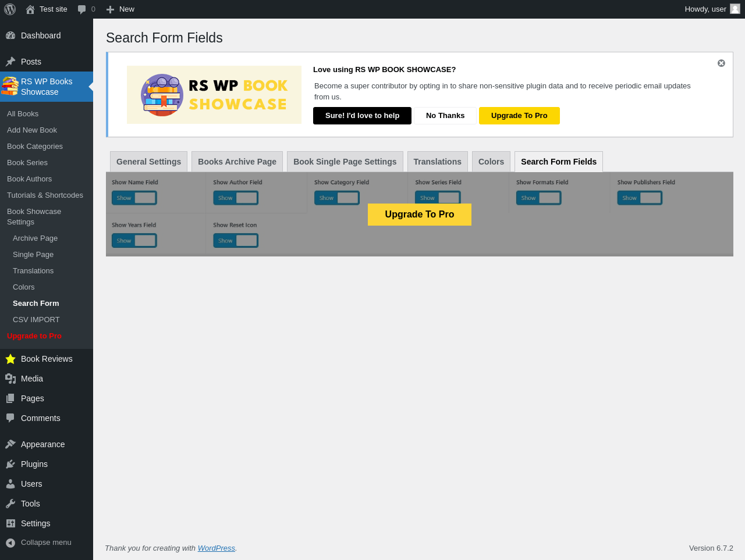Viewport: 745px width, 560px height.
Task: Toggle the Show Name Field switch
Action: [134, 198]
